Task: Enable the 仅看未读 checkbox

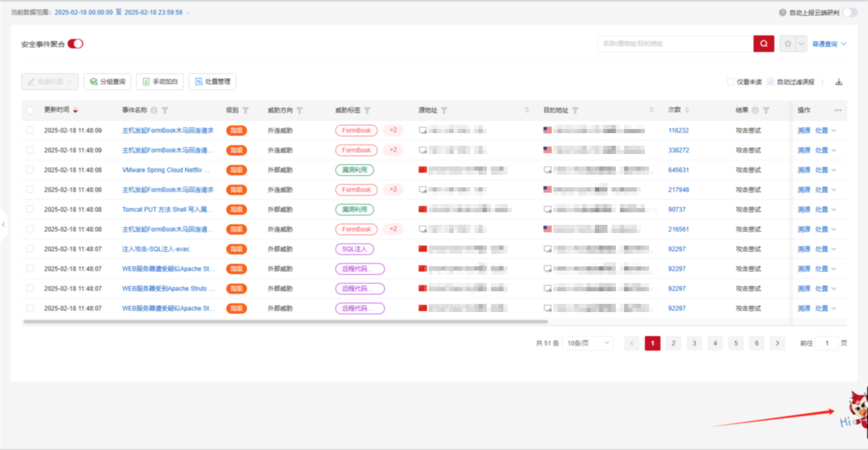Action: pyautogui.click(x=731, y=82)
